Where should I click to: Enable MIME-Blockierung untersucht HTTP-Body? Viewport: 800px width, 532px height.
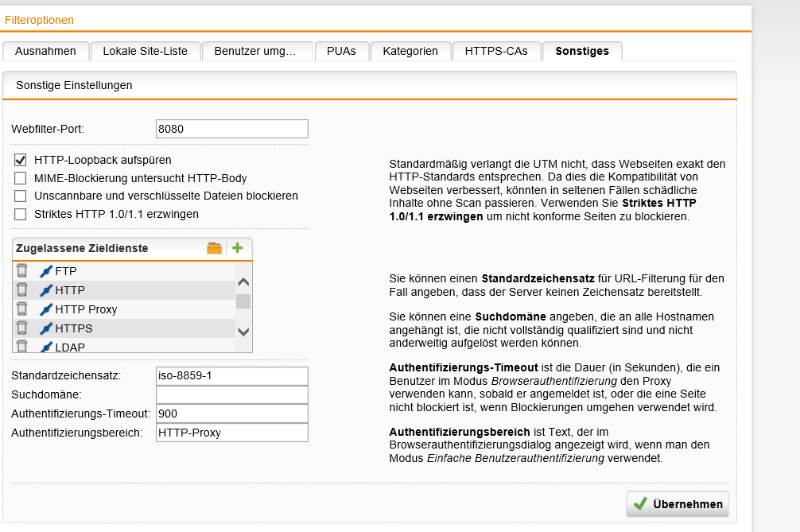tap(21, 178)
